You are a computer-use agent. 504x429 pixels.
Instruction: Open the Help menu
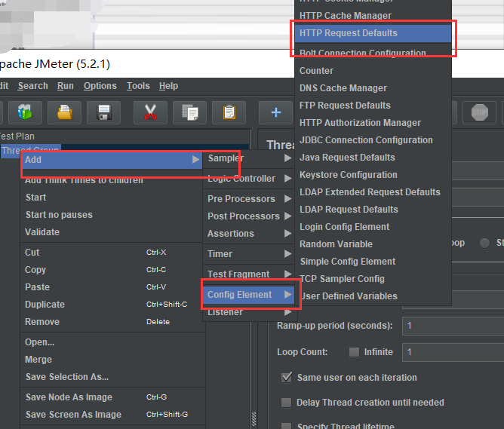tap(168, 86)
